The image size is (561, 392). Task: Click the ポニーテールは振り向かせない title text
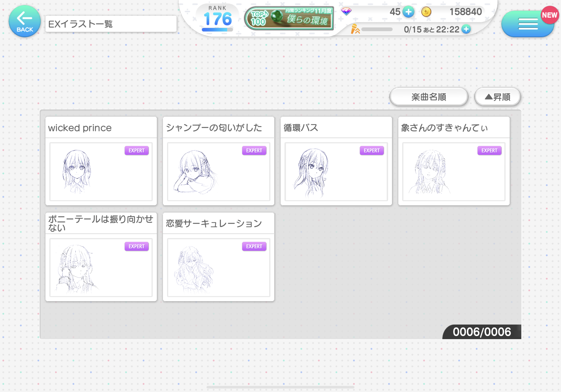(101, 223)
